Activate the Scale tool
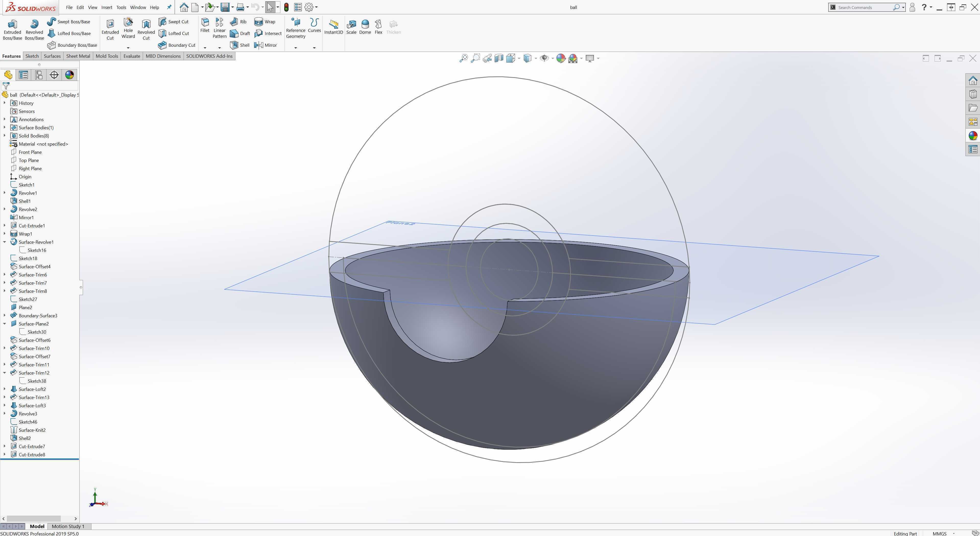Screen dimensions: 980x536 pos(351,27)
